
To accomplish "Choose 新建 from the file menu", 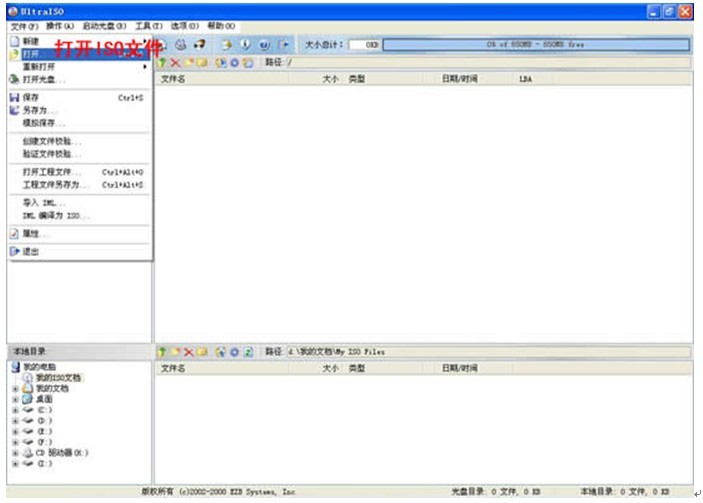I will 79,41.
